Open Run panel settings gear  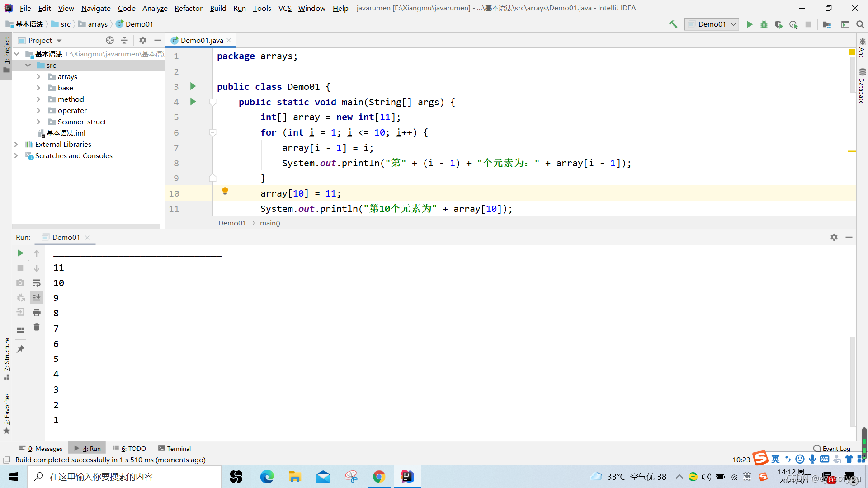834,237
